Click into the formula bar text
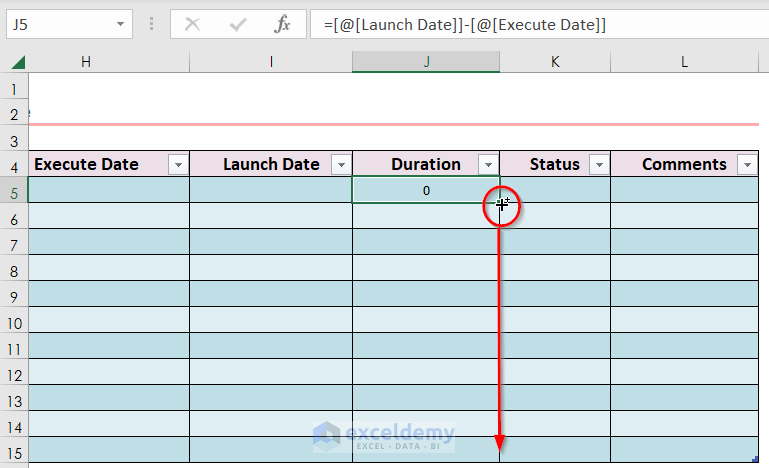This screenshot has width=769, height=468. (465, 25)
